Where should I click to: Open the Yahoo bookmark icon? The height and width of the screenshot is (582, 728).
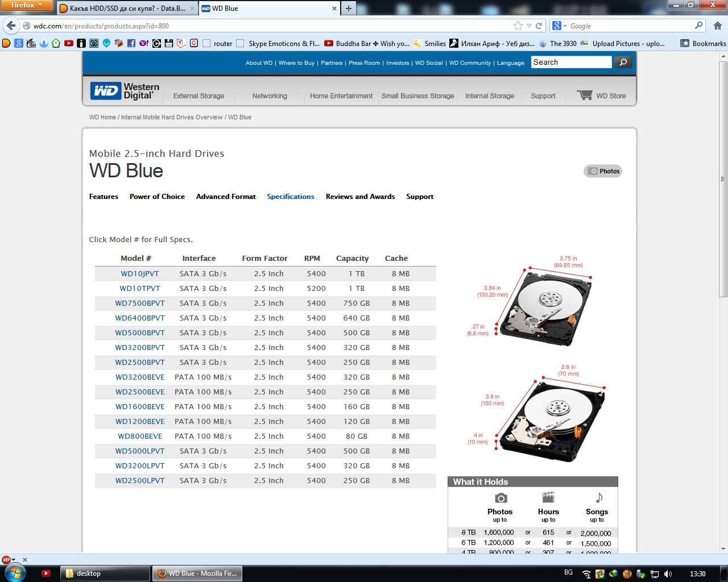coord(144,43)
